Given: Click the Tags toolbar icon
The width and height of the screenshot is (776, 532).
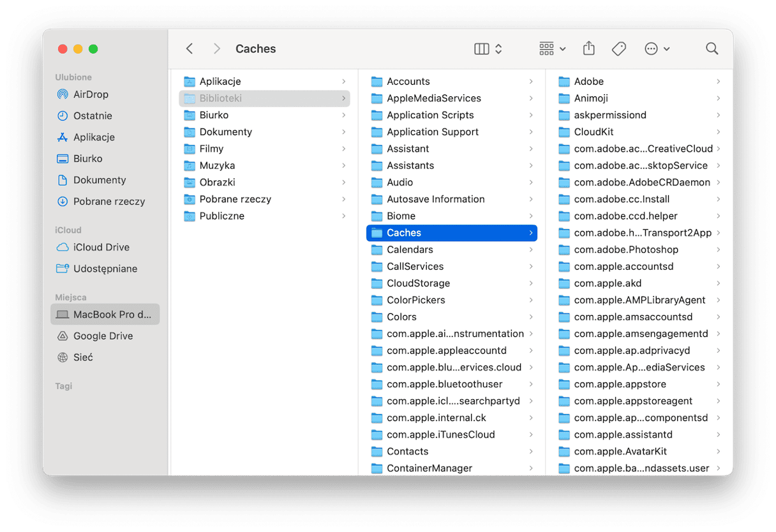Looking at the screenshot, I should coord(619,48).
